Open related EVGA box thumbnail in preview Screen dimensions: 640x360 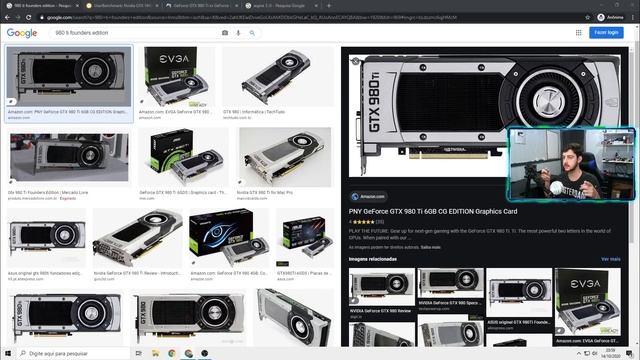click(588, 302)
